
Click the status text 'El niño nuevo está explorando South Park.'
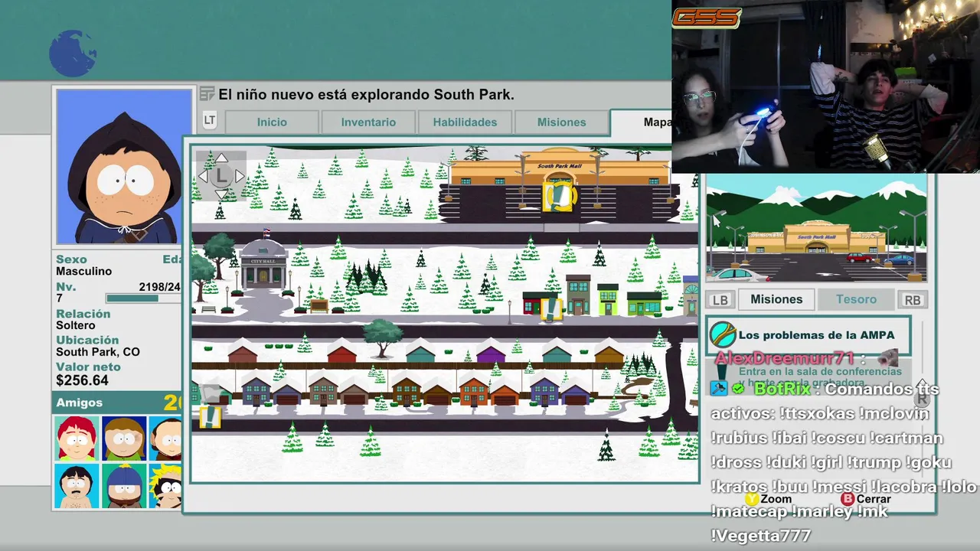tap(366, 95)
